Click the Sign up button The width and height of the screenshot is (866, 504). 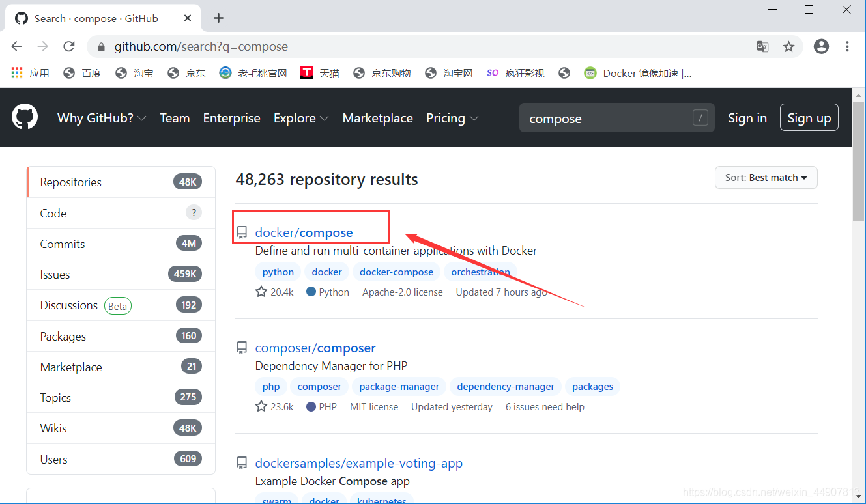click(809, 118)
